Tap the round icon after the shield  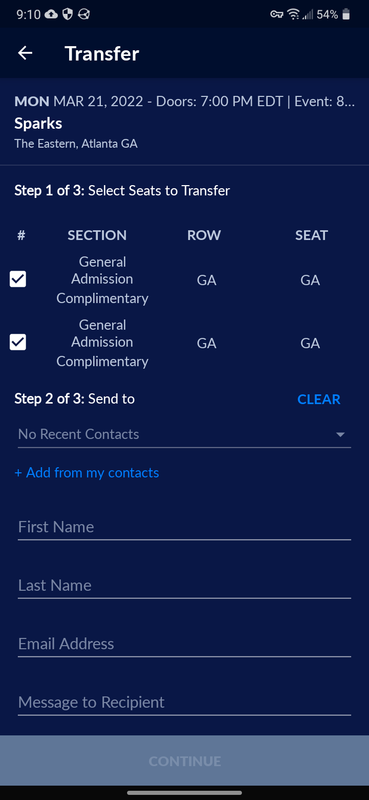pos(84,14)
